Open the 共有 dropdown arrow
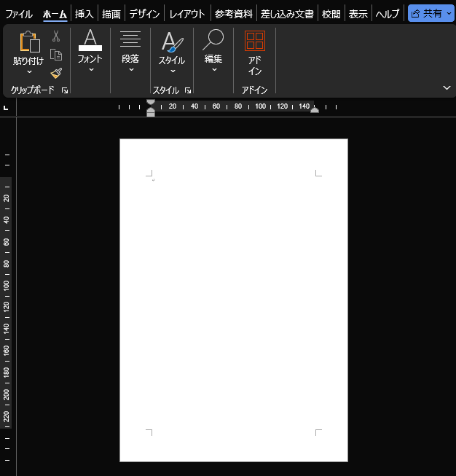 [449, 13]
